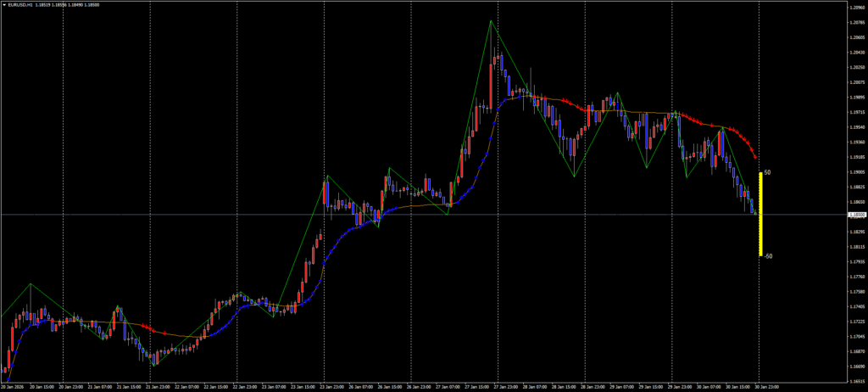Click the 1.20080 price scale label
Viewport: 868px width, 392px height.
855,82
